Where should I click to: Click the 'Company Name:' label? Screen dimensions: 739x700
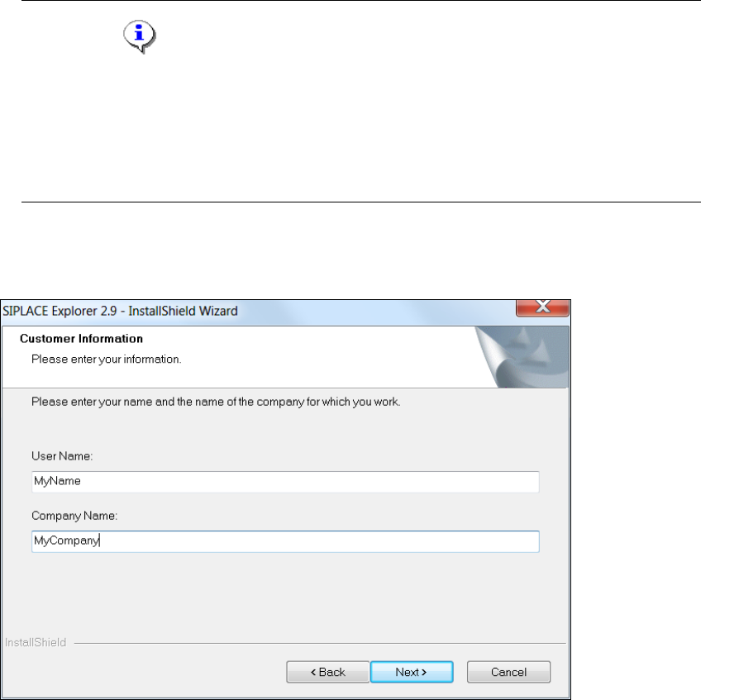[74, 516]
